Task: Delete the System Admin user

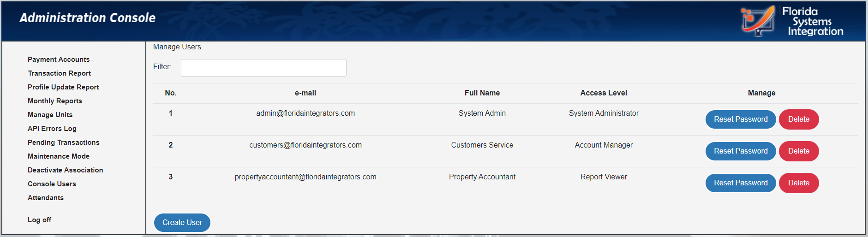Action: tap(798, 119)
